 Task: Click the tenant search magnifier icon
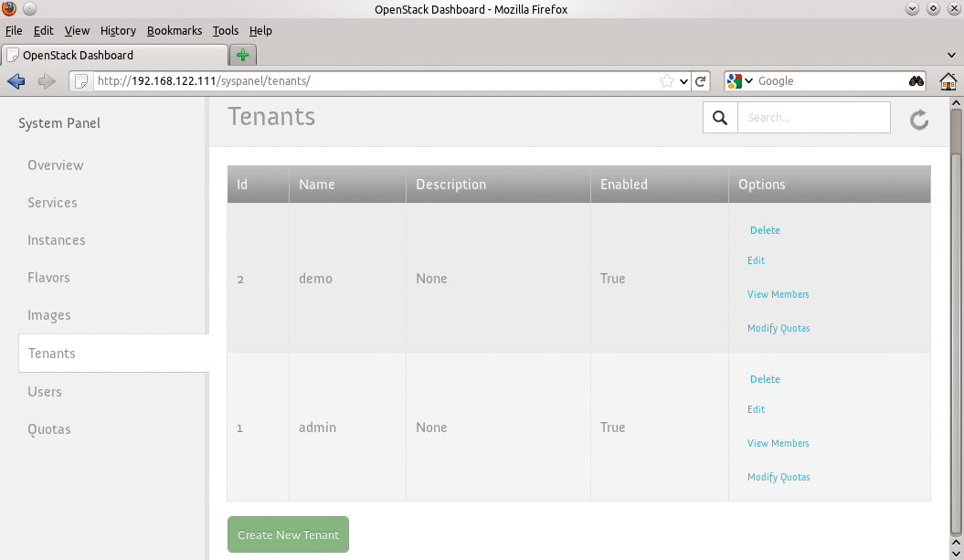719,117
